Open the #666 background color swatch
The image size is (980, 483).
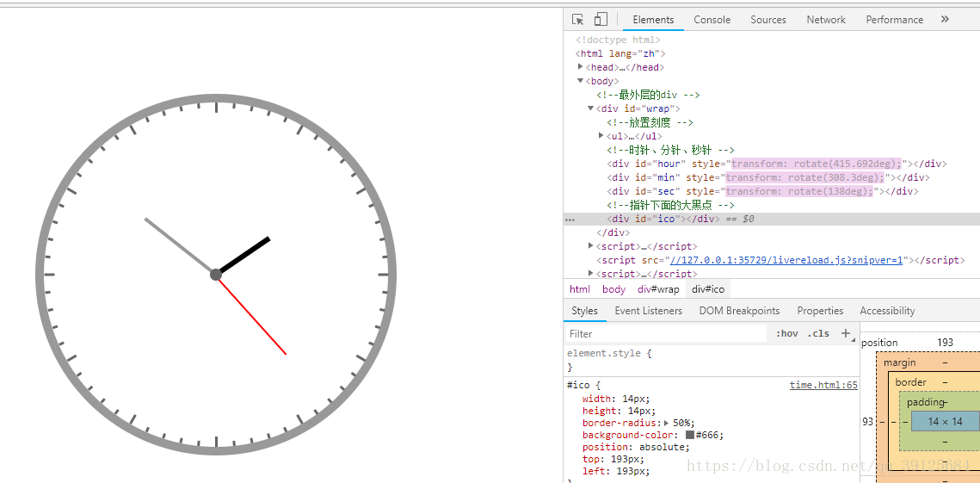690,435
